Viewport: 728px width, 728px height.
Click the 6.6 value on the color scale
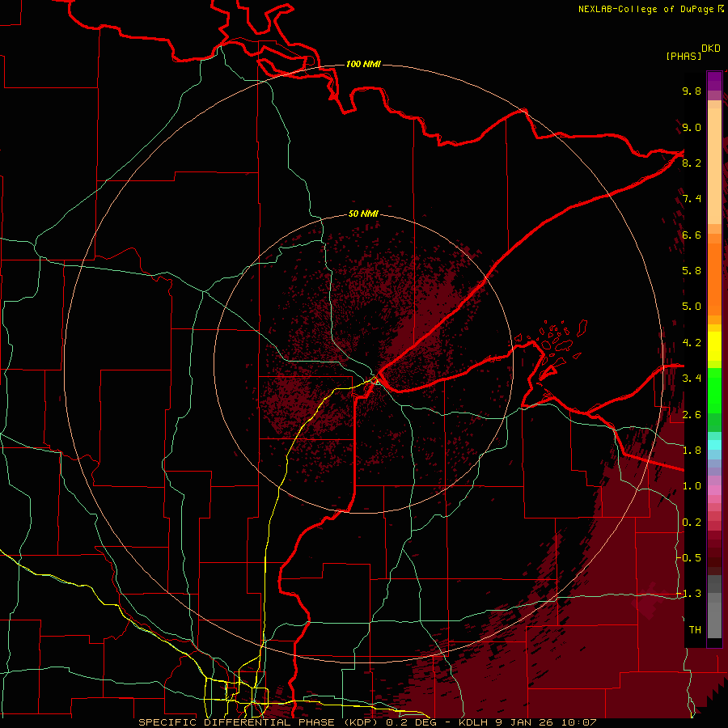click(x=692, y=235)
